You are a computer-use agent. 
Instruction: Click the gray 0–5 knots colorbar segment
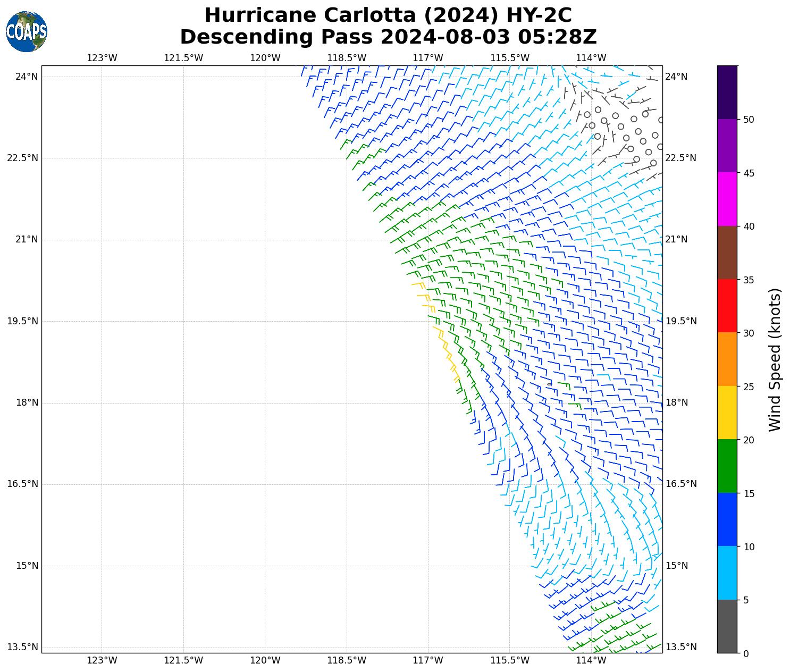pos(727,626)
